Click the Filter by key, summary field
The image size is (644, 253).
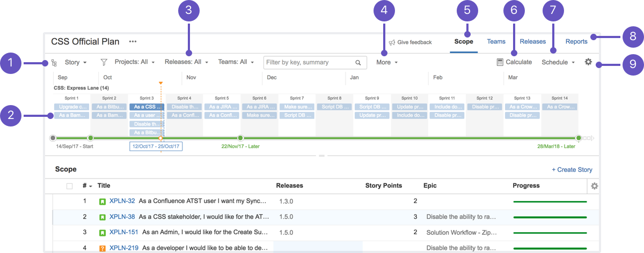[316, 62]
